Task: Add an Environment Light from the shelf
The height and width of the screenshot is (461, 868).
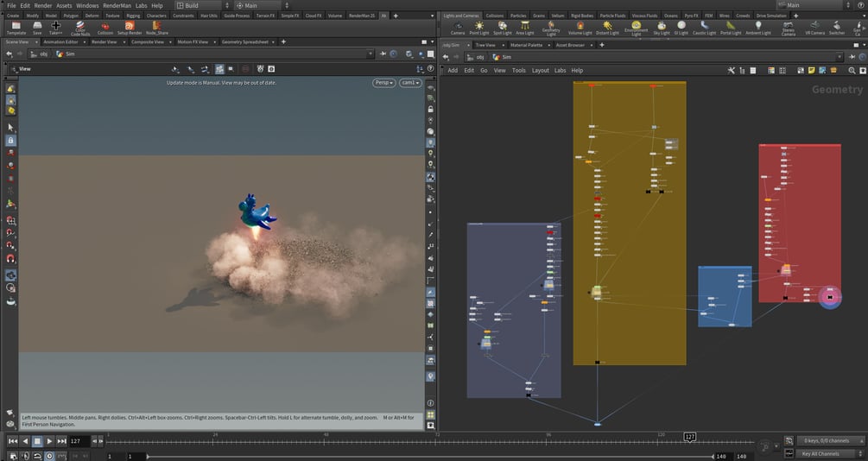Action: (x=636, y=28)
